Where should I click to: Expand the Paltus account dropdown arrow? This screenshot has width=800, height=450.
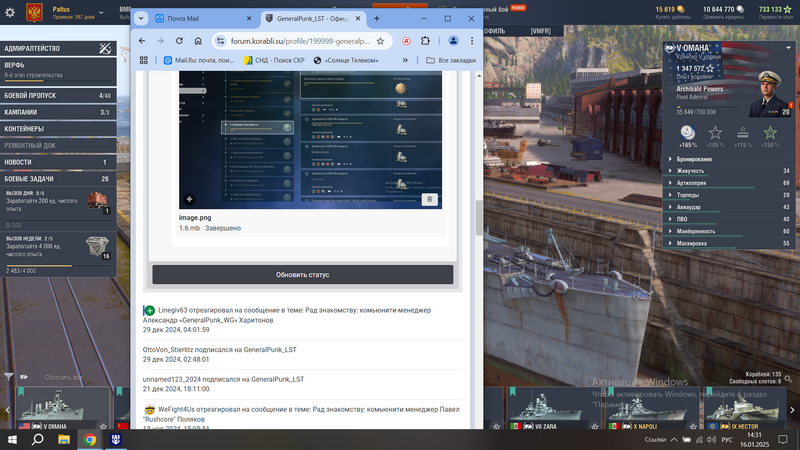point(101,12)
